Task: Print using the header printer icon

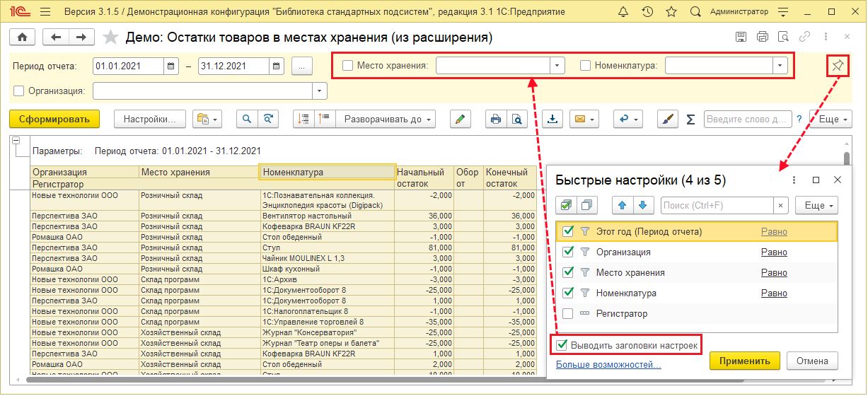Action: pyautogui.click(x=762, y=37)
